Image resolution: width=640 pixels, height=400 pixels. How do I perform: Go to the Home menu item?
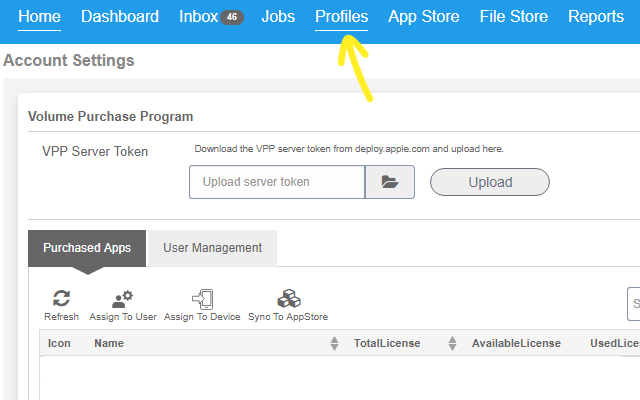(x=40, y=17)
